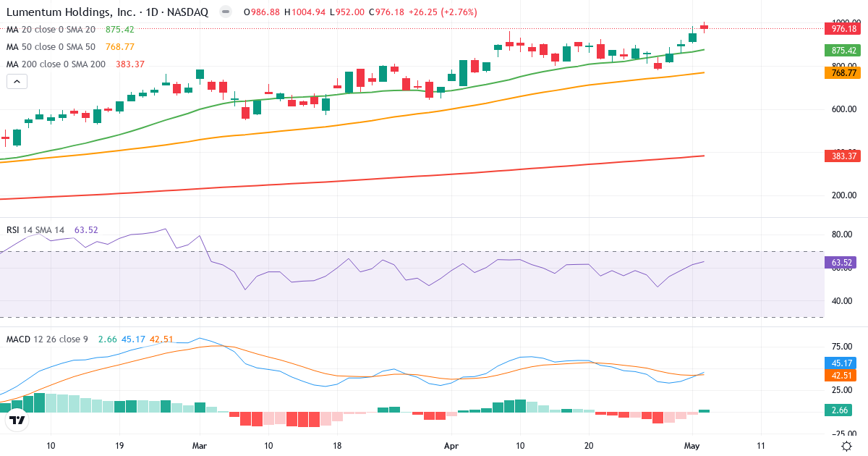This screenshot has height=456, width=868.
Task: Select the Lumentum Holdings symbol title
Action: pyautogui.click(x=109, y=12)
